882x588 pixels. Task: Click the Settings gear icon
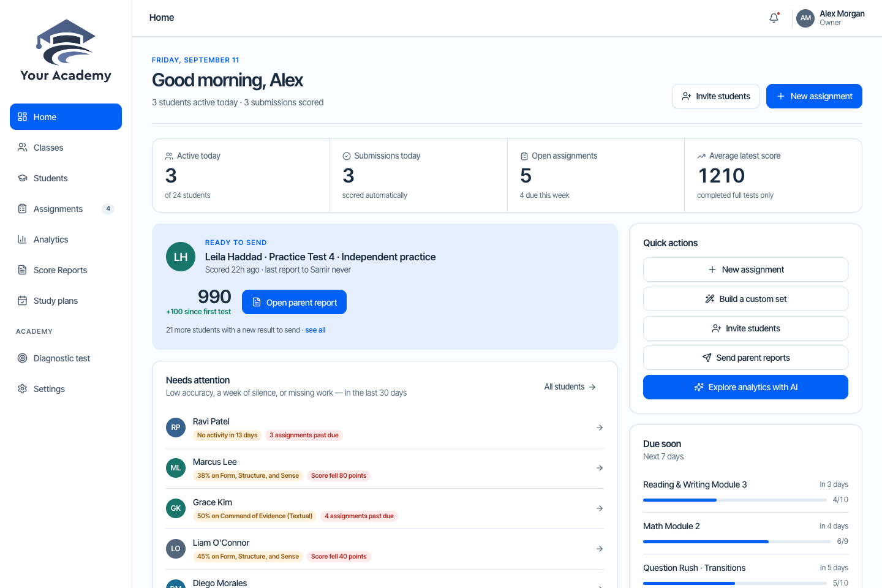click(23, 389)
